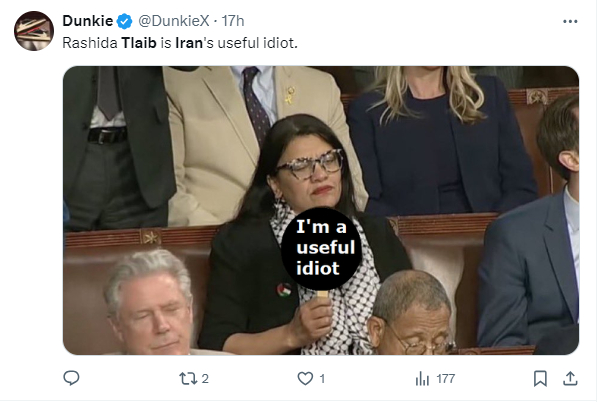Bookmark this tweet
The width and height of the screenshot is (609, 402).
540,379
